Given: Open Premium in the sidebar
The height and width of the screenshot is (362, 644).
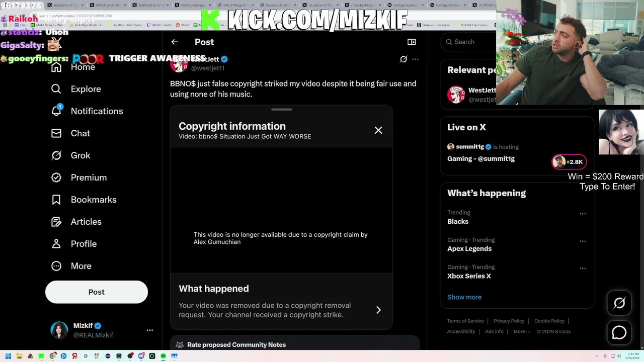Looking at the screenshot, I should pos(79,177).
